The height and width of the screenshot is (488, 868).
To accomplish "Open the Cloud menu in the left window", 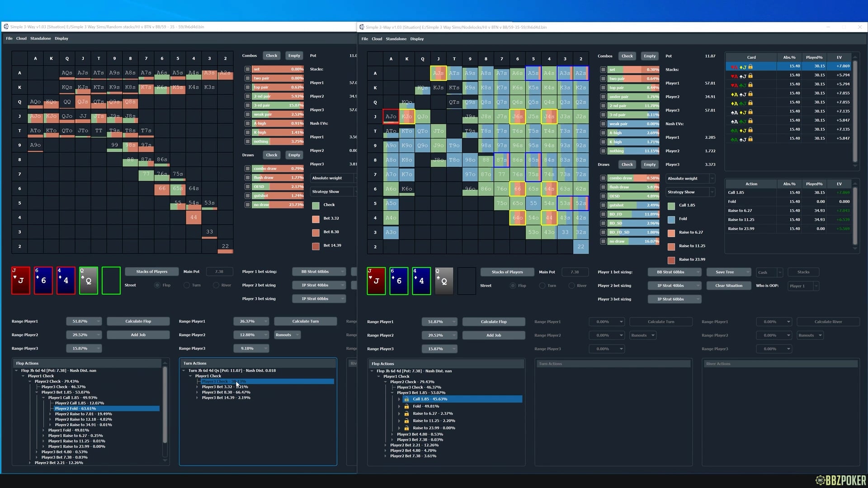I will (x=21, y=38).
